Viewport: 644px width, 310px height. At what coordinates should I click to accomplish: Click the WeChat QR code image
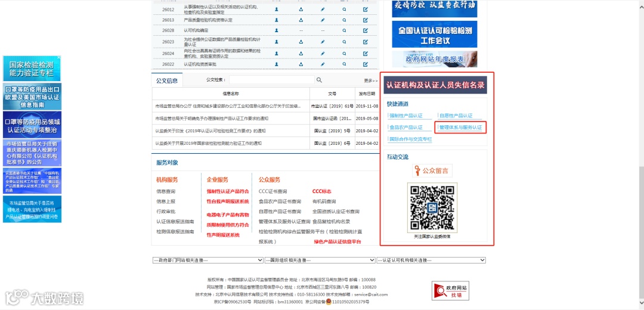pyautogui.click(x=431, y=208)
